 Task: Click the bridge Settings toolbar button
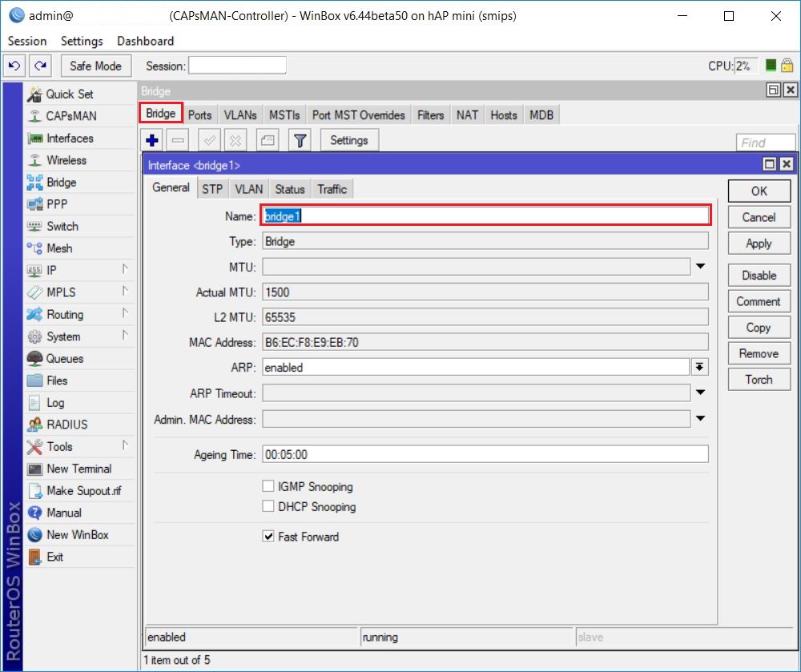[x=349, y=140]
